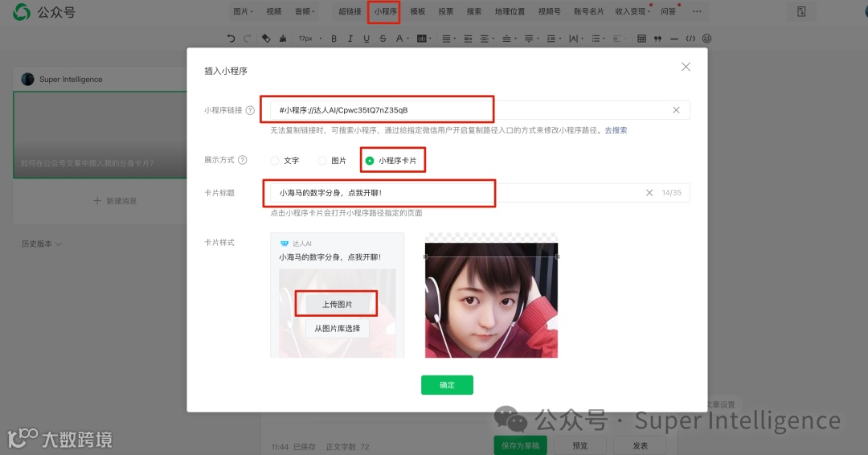
Task: Click 投票 in the top insert bar
Action: tap(445, 11)
